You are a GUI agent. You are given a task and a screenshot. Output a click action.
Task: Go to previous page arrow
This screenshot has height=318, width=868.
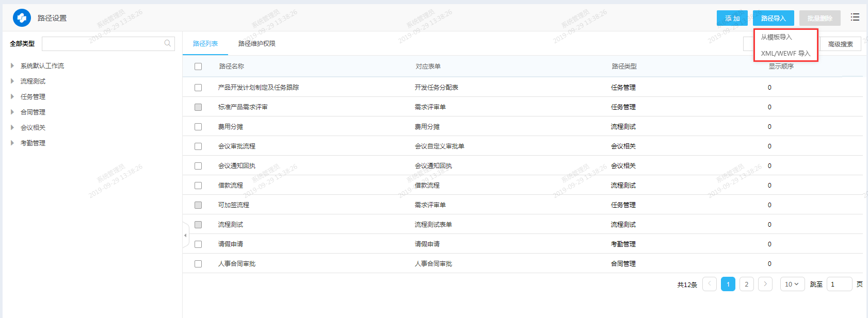(710, 284)
